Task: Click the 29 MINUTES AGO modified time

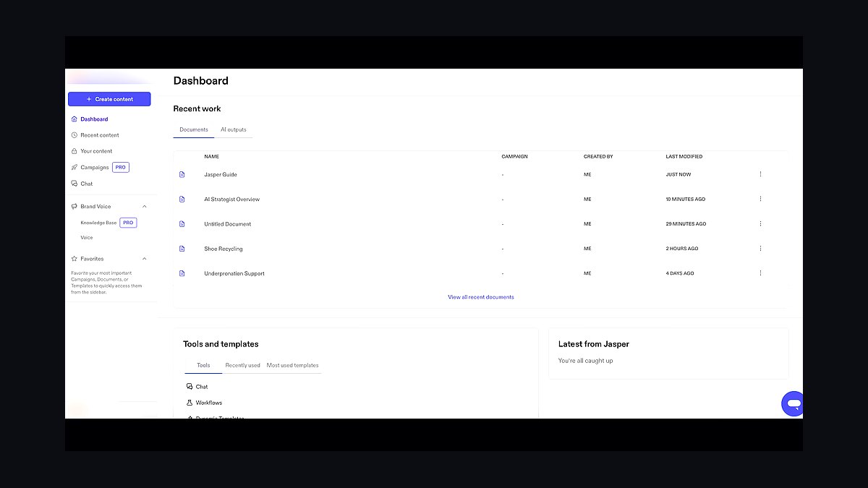Action: (x=686, y=224)
